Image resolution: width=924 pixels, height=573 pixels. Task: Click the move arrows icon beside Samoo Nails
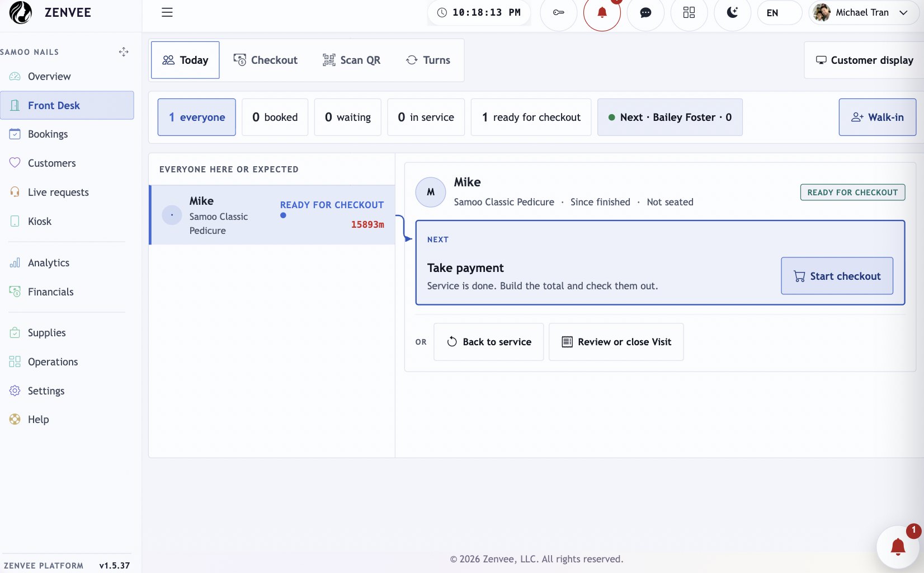click(124, 52)
